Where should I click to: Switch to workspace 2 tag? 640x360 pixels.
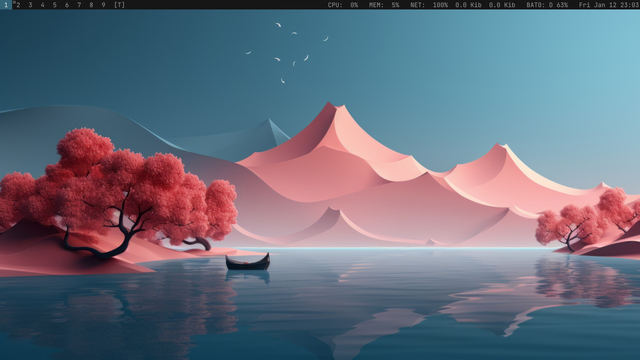(x=18, y=5)
